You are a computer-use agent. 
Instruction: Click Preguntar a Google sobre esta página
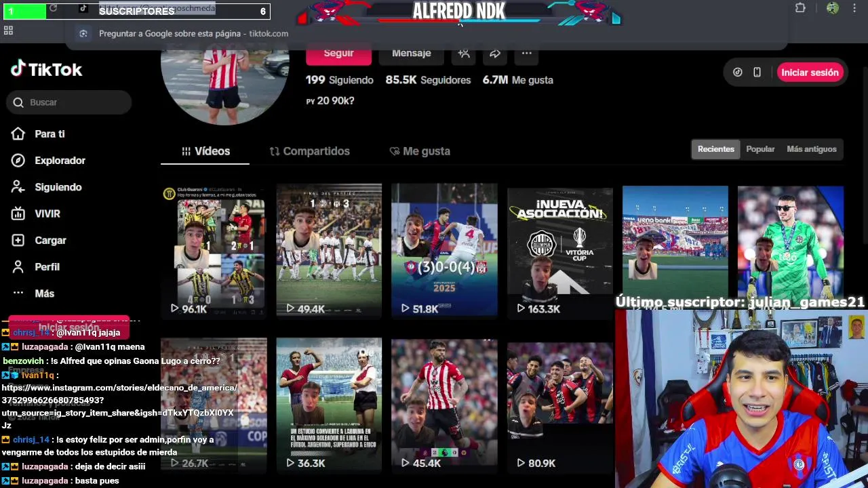193,33
